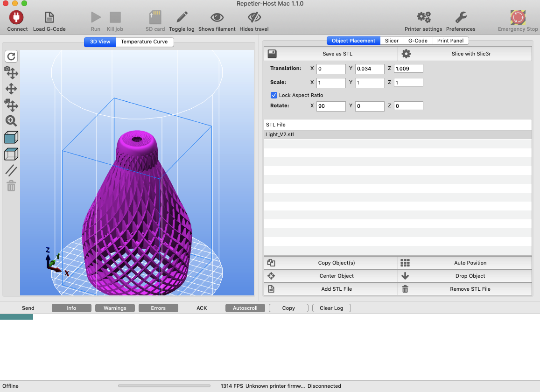This screenshot has width=540, height=392.
Task: Click the Copy Object(s) button
Action: pos(331,263)
